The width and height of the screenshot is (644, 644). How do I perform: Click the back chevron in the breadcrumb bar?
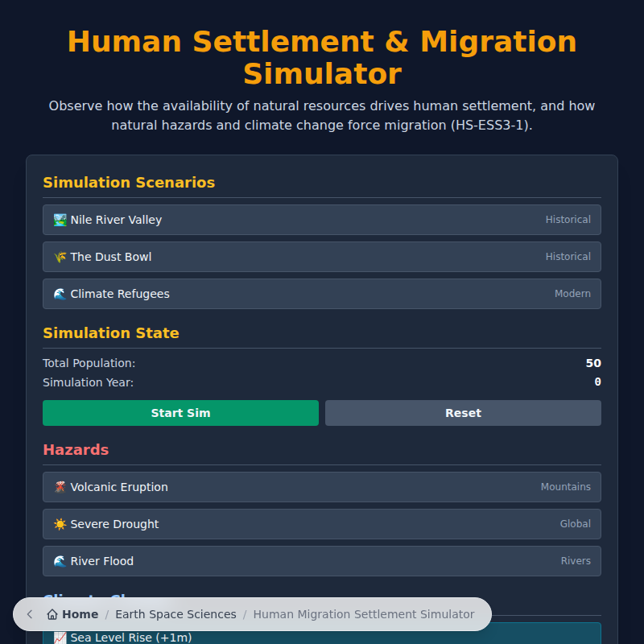(29, 613)
